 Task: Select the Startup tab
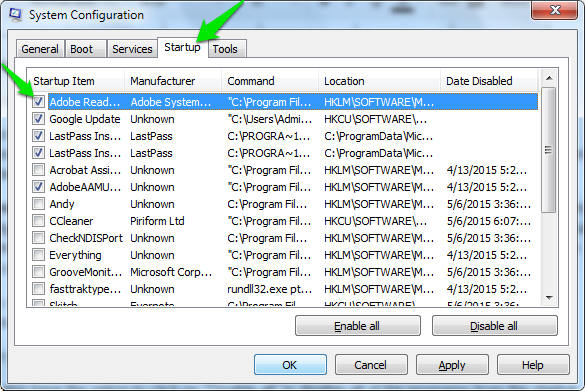point(182,47)
